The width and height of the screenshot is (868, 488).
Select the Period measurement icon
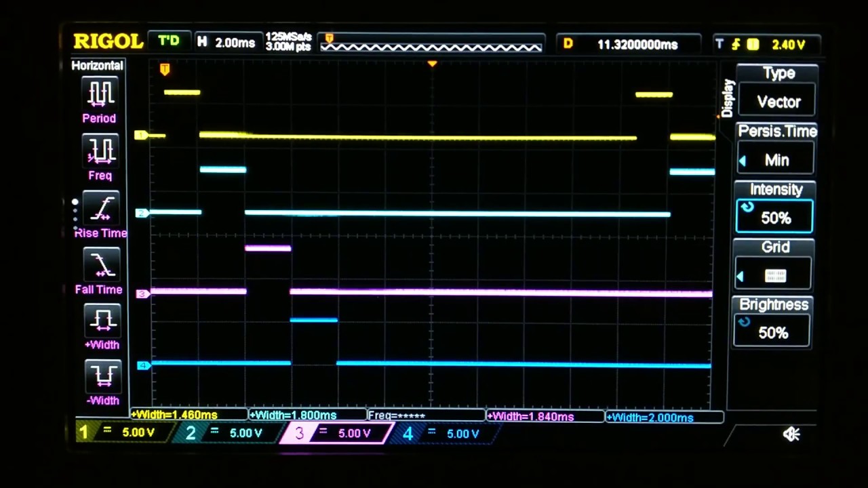tap(100, 93)
